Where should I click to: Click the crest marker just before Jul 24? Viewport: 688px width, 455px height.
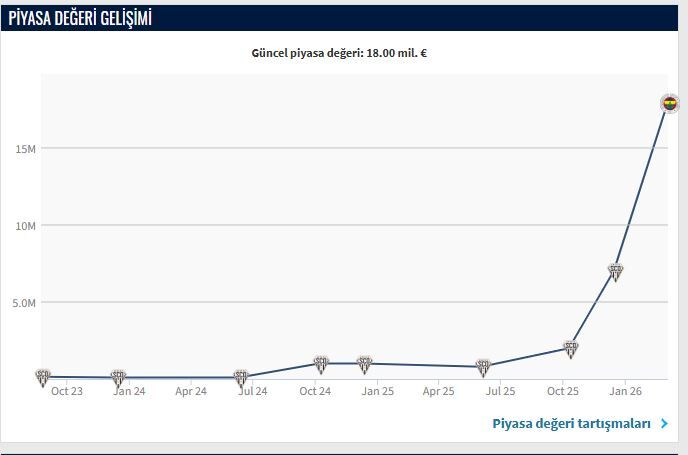coord(241,377)
